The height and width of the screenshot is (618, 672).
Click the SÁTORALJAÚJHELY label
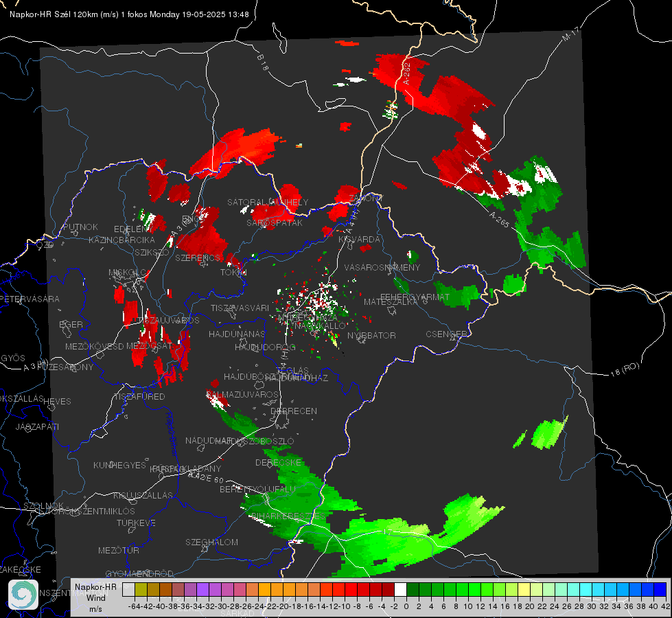268,202
